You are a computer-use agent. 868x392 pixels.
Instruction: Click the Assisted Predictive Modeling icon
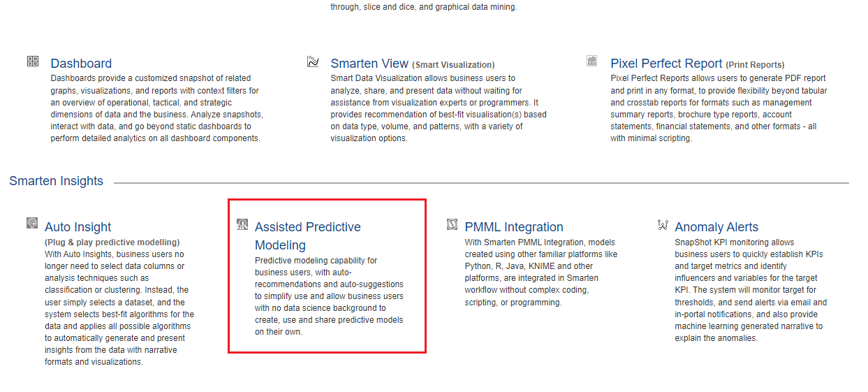[242, 224]
